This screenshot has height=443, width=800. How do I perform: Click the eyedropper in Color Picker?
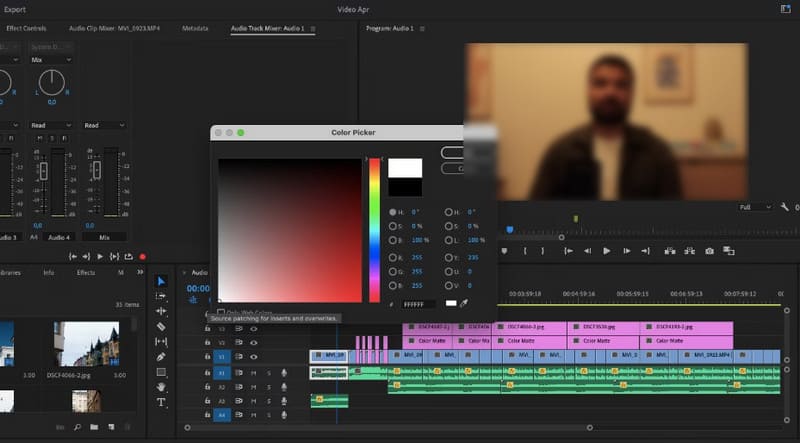click(463, 303)
